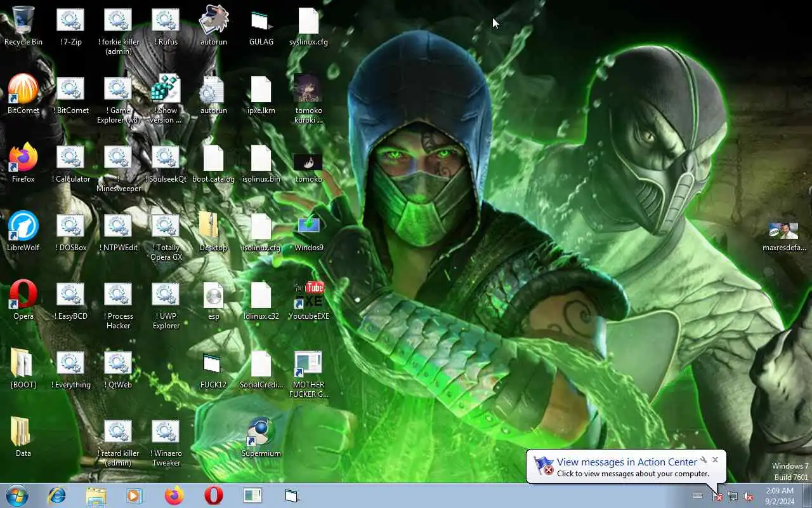
Task: Select the esp disc image icon
Action: (214, 300)
